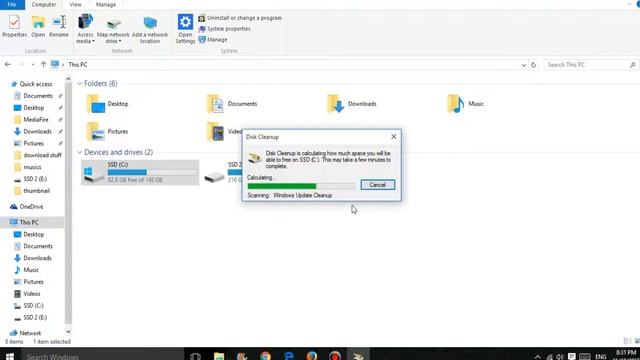Refresh the This PC view

click(533, 65)
